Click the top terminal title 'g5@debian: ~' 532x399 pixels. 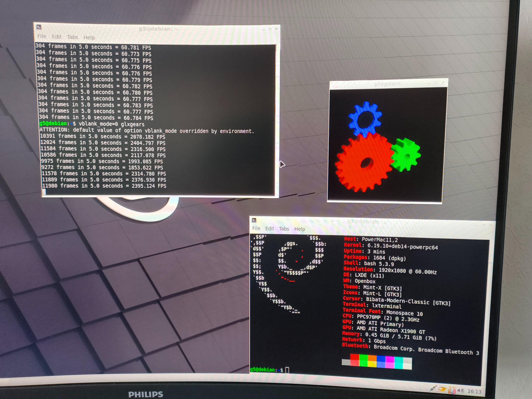(x=158, y=29)
